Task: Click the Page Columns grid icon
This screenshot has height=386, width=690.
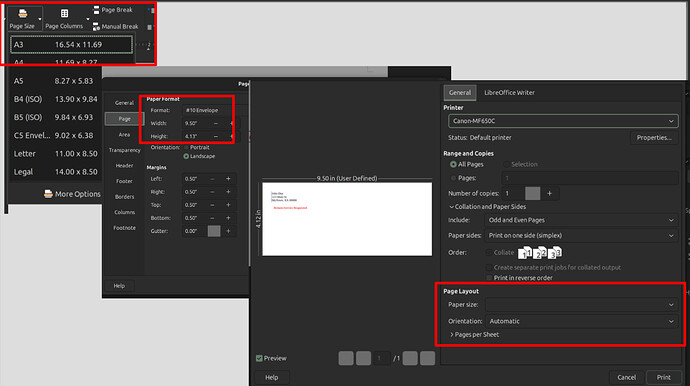Action: (64, 14)
